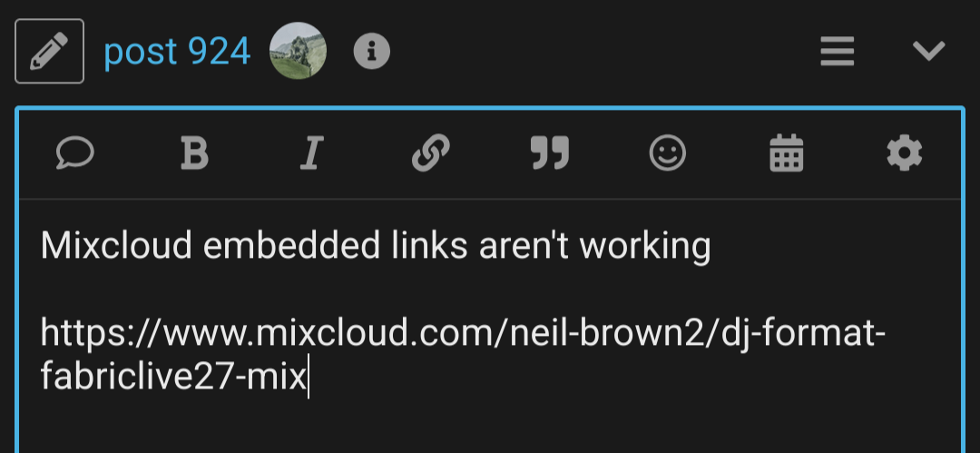
Task: Open the post 924 link
Action: click(x=177, y=52)
